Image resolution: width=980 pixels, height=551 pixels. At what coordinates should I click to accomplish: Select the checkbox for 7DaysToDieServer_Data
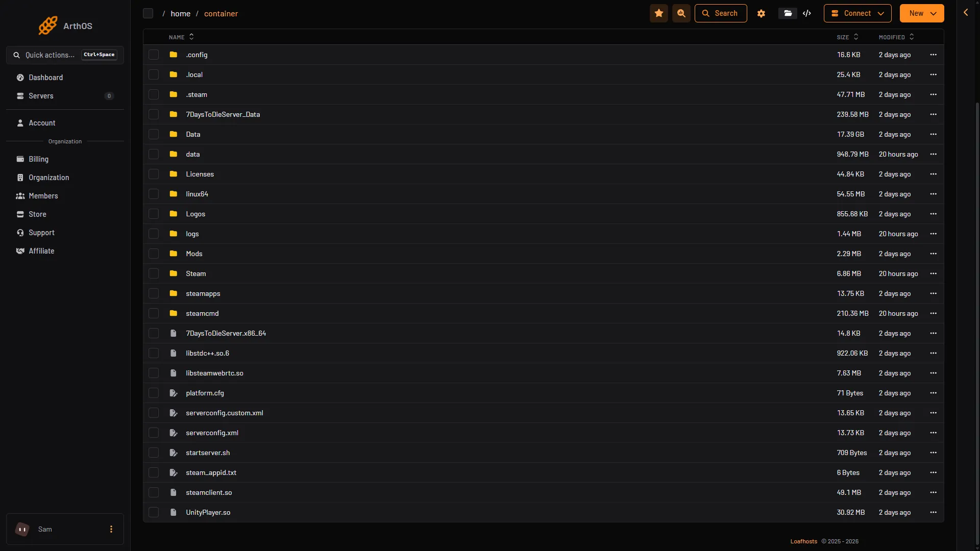154,114
